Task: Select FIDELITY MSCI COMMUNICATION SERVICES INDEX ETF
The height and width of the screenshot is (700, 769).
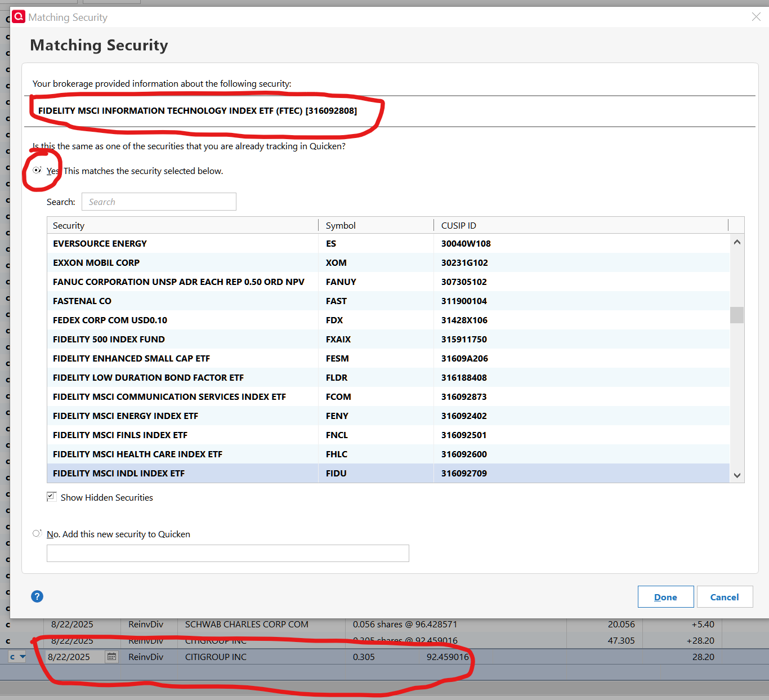Action: point(388,396)
